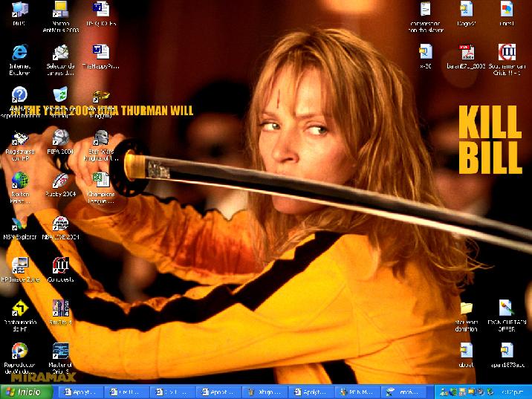Open the SimCity 4 desktop shortcut
The width and height of the screenshot is (532, 399).
click(61, 308)
